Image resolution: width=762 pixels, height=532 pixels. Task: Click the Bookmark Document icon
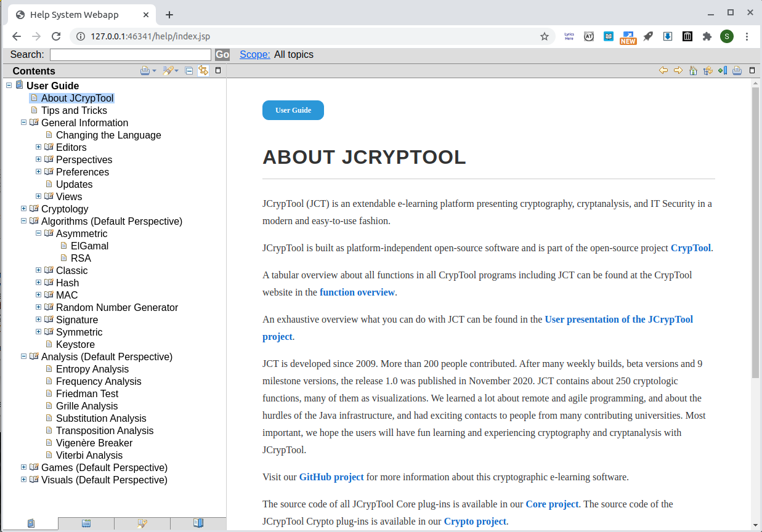point(723,71)
